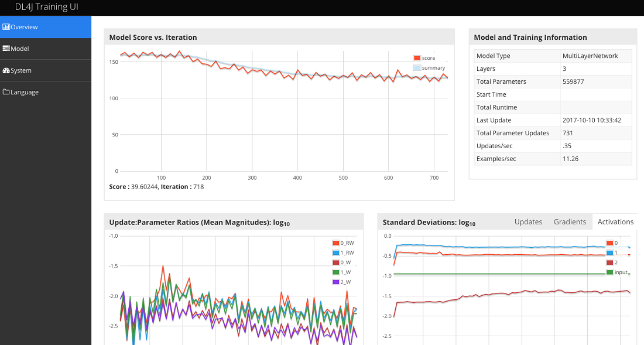Screen dimensions: 644x345
Task: Click the Layers row label
Action: (486, 69)
